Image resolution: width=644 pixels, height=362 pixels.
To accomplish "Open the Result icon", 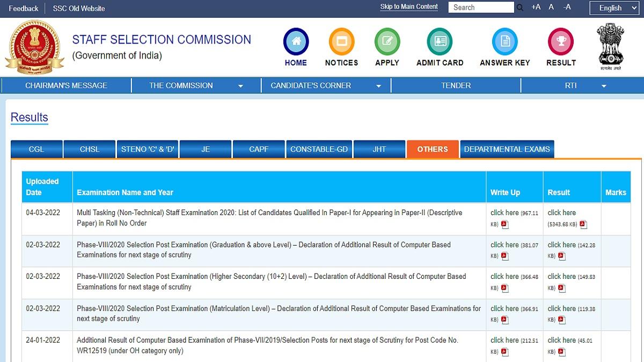I will point(561,42).
